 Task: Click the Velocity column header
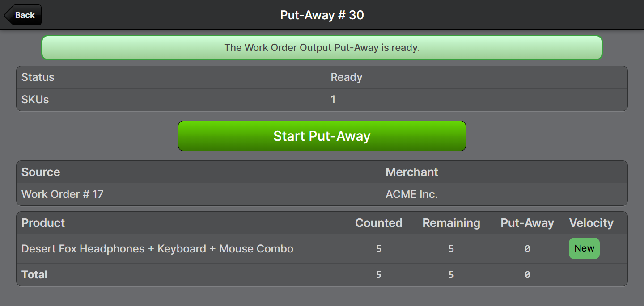pos(591,223)
